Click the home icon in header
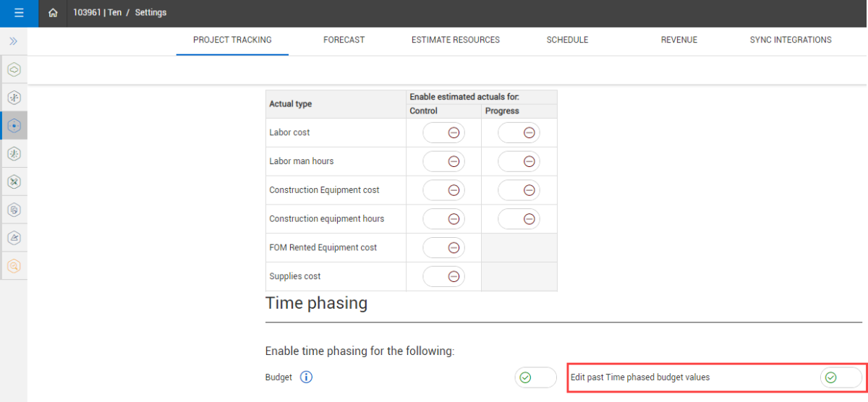Image resolution: width=868 pixels, height=402 pixels. pos(53,13)
